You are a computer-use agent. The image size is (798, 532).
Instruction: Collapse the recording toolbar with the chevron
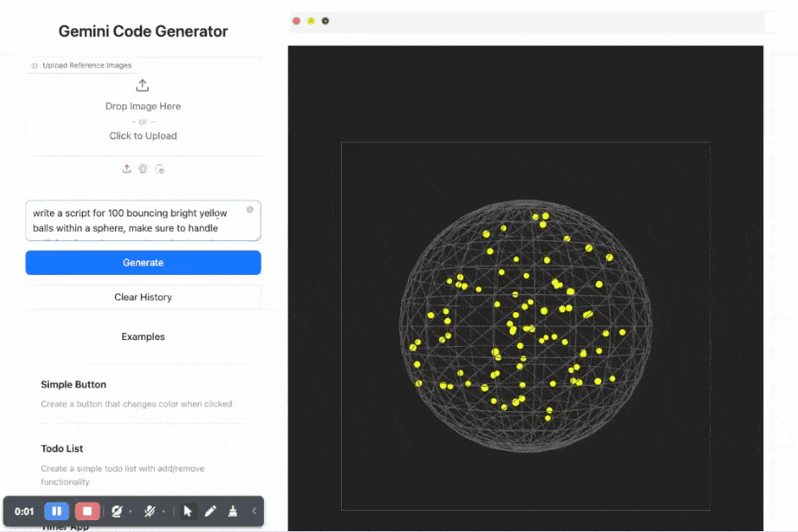tap(254, 511)
